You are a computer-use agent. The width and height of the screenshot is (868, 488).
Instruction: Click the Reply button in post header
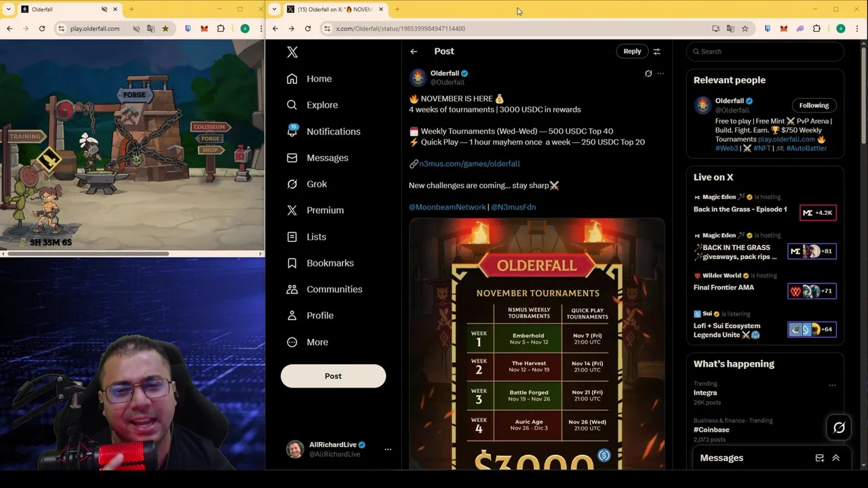coord(632,52)
